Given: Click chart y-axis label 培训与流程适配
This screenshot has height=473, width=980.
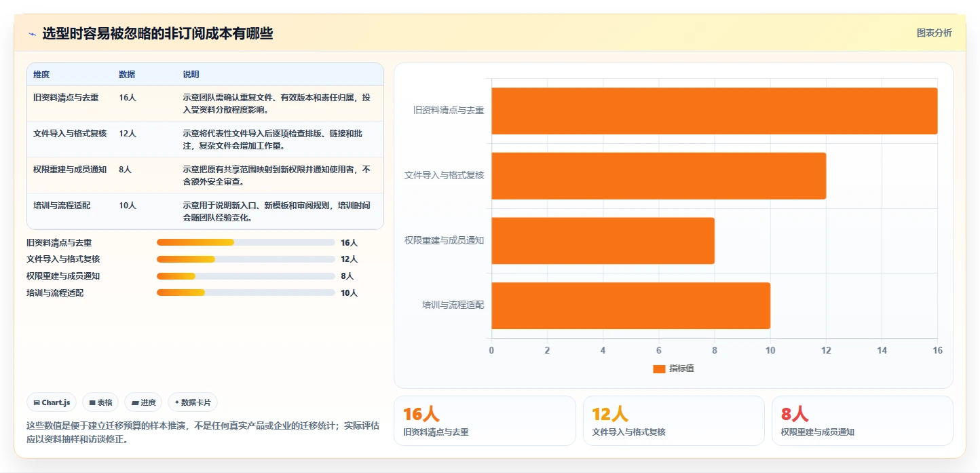Looking at the screenshot, I should point(453,305).
